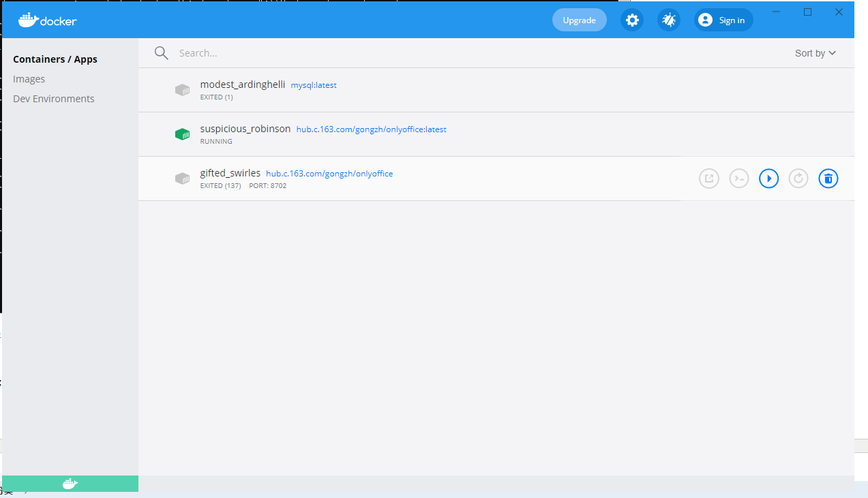Minimize the Docker window
Image resolution: width=868 pixels, height=498 pixels.
click(777, 12)
